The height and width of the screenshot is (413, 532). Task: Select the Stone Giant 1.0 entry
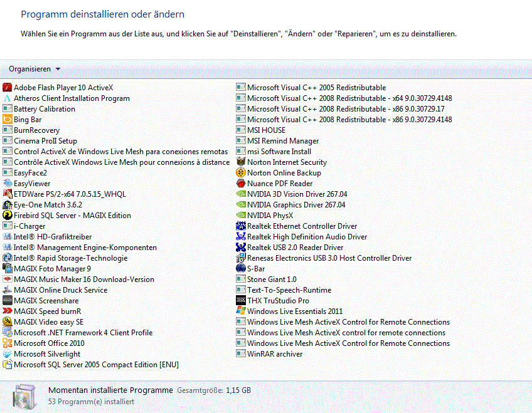click(266, 280)
